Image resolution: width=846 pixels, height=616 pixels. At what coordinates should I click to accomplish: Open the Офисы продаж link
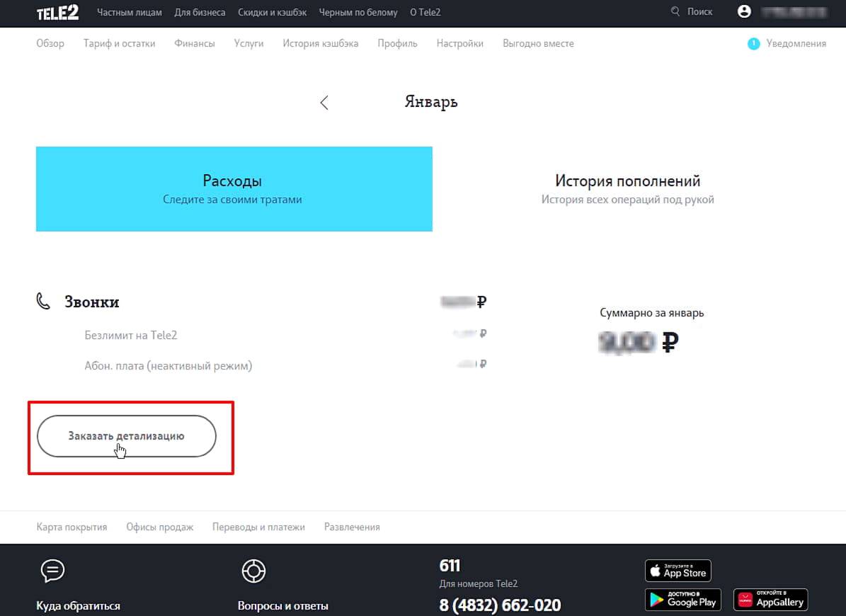click(159, 527)
